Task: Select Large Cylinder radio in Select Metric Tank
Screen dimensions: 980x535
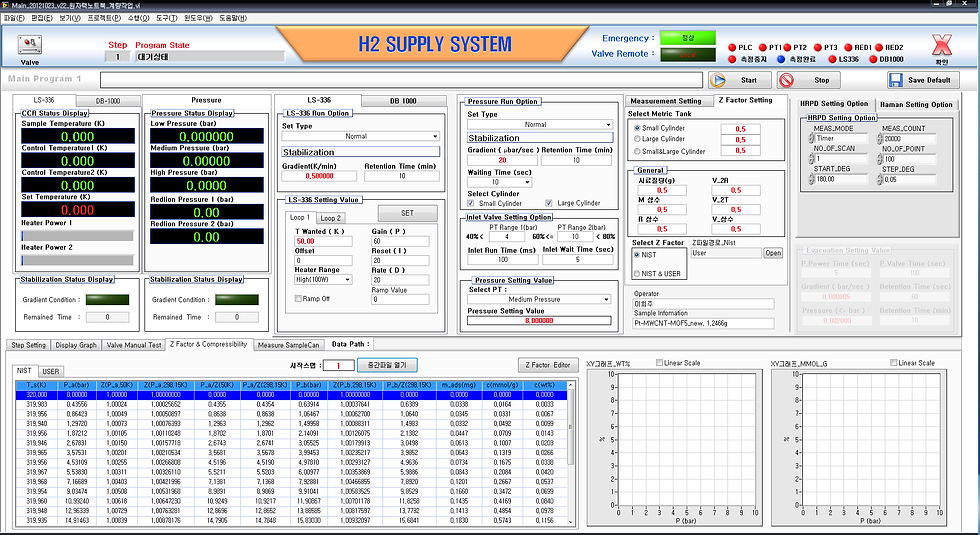Action: click(x=637, y=139)
